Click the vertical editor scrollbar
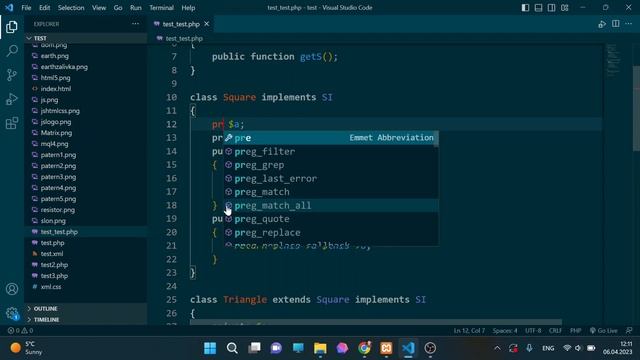Screen dimensions: 640x360 636,108
